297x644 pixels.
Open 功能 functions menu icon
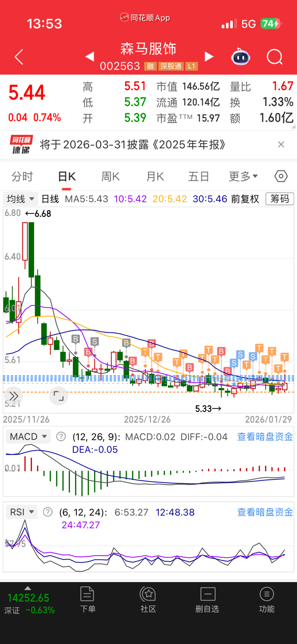(x=266, y=599)
